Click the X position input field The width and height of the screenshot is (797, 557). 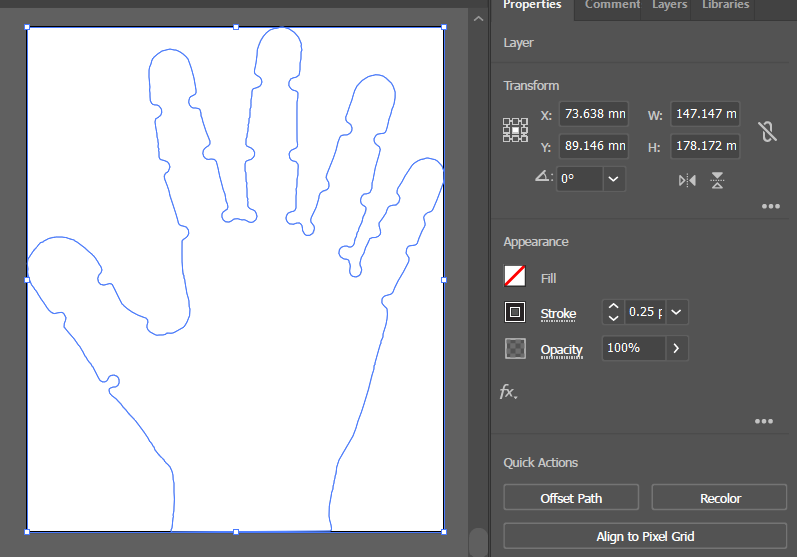(x=593, y=115)
